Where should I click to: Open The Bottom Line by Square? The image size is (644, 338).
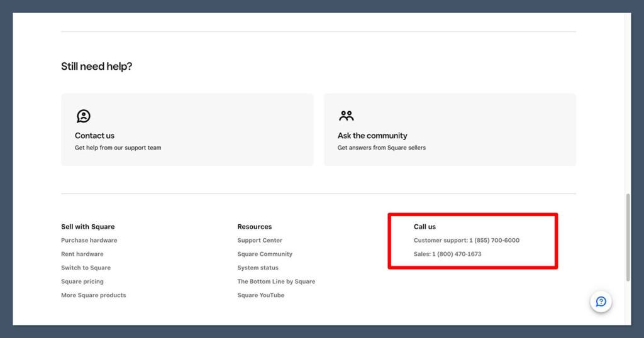tap(276, 282)
